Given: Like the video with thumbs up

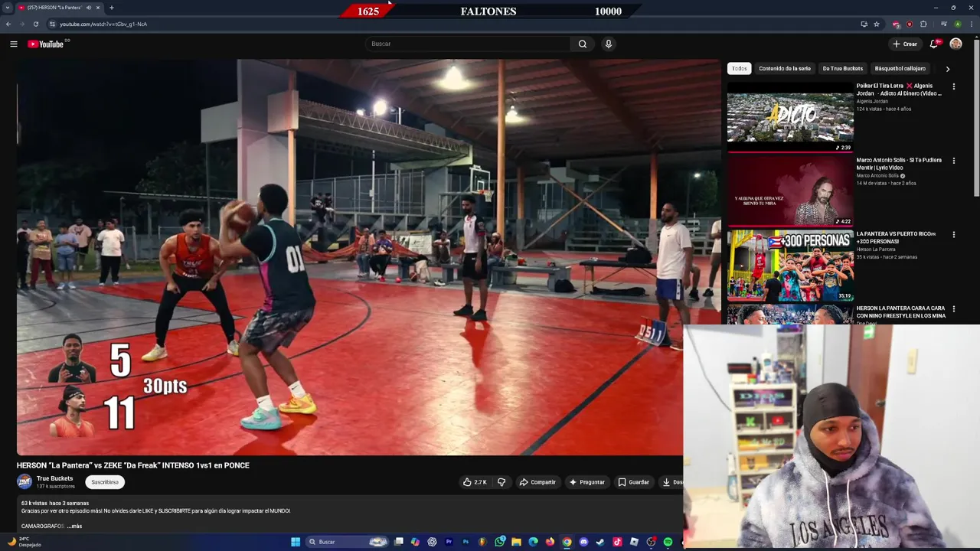Looking at the screenshot, I should [475, 482].
